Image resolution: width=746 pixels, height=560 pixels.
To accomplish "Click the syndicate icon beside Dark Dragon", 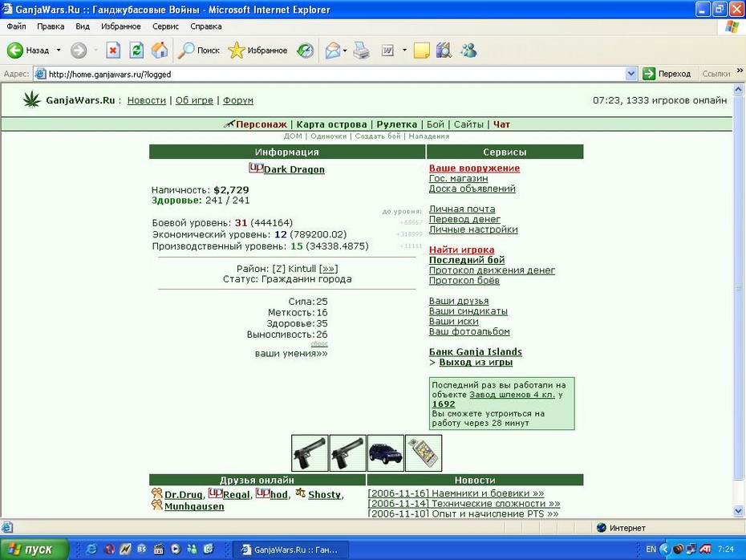I will pyautogui.click(x=256, y=168).
